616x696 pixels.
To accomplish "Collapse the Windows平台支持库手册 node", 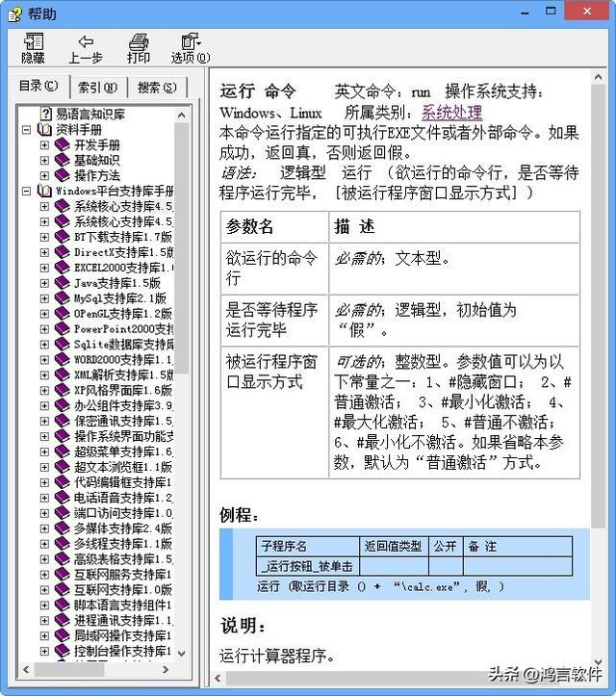I will (27, 191).
